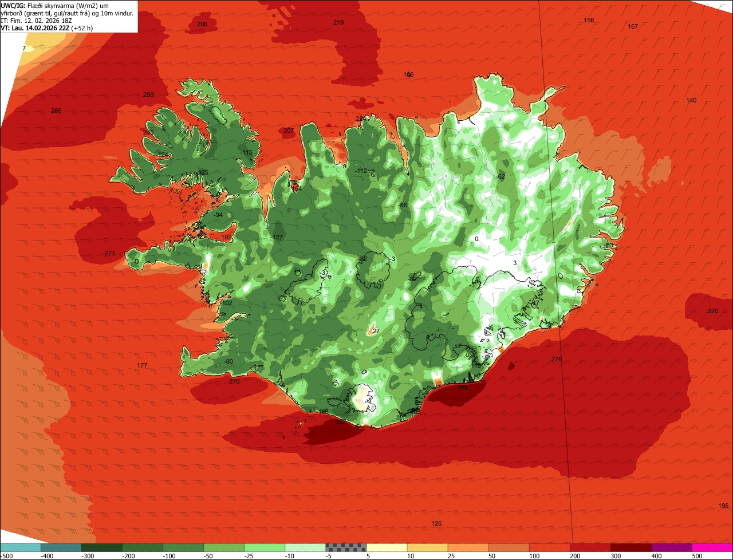The image size is (733, 560).
Task: Click the valid time 'VT: Lau. 14.02.2026 22Z (+52 h)'
Action: coord(47,27)
